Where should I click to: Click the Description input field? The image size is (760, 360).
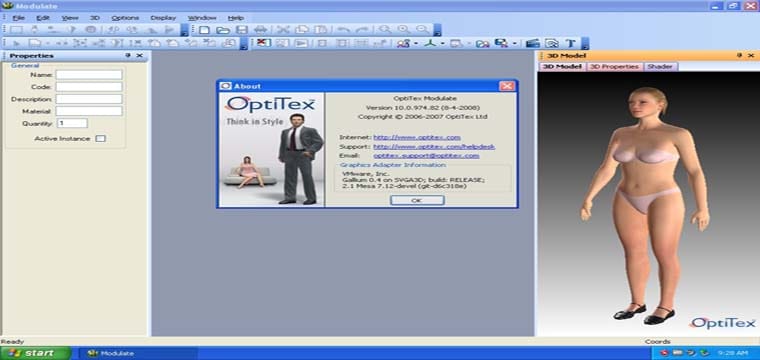tap(89, 99)
